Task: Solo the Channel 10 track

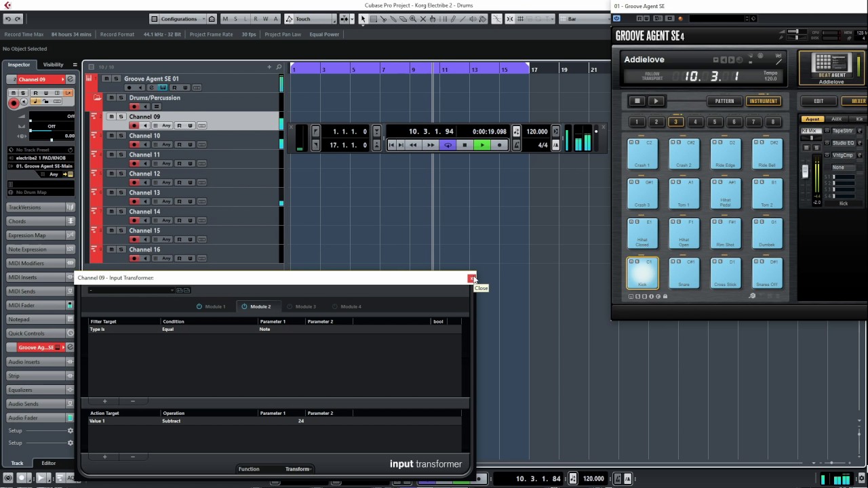Action: [121, 136]
